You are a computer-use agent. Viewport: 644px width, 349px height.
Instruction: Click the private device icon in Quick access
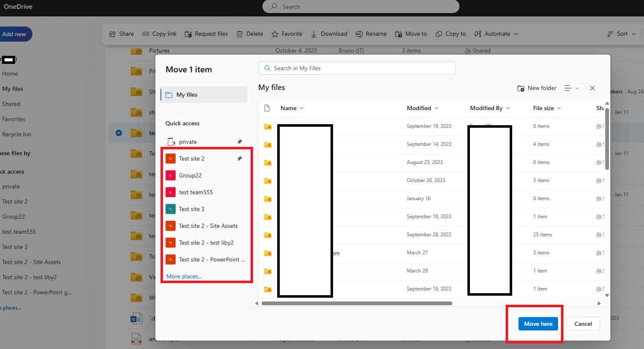[171, 142]
